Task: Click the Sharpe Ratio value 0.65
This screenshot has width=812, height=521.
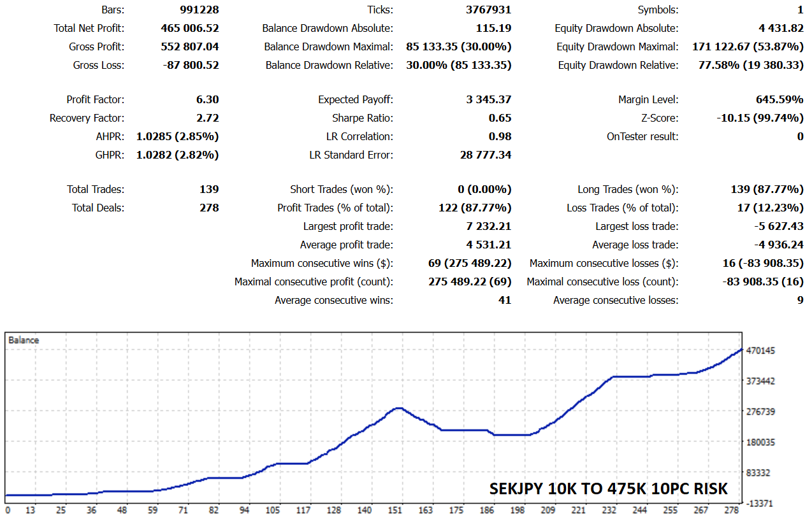Action: click(x=500, y=118)
